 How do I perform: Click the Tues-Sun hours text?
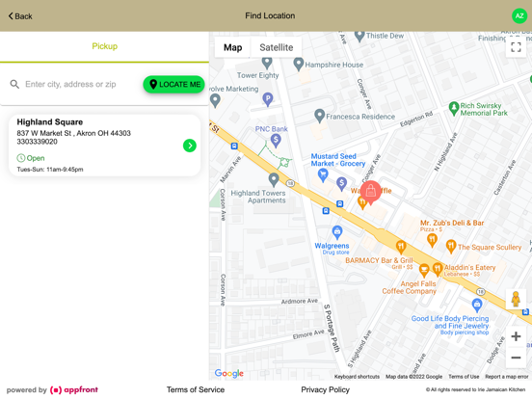point(50,170)
